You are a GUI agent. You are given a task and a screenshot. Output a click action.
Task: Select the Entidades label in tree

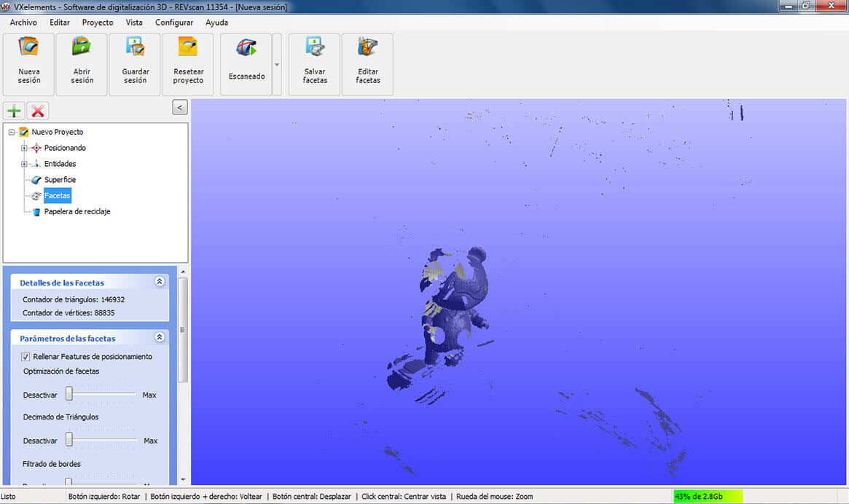pos(60,163)
